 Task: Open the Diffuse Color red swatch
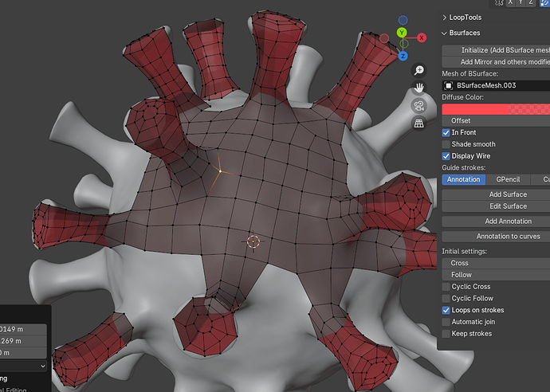coord(496,109)
